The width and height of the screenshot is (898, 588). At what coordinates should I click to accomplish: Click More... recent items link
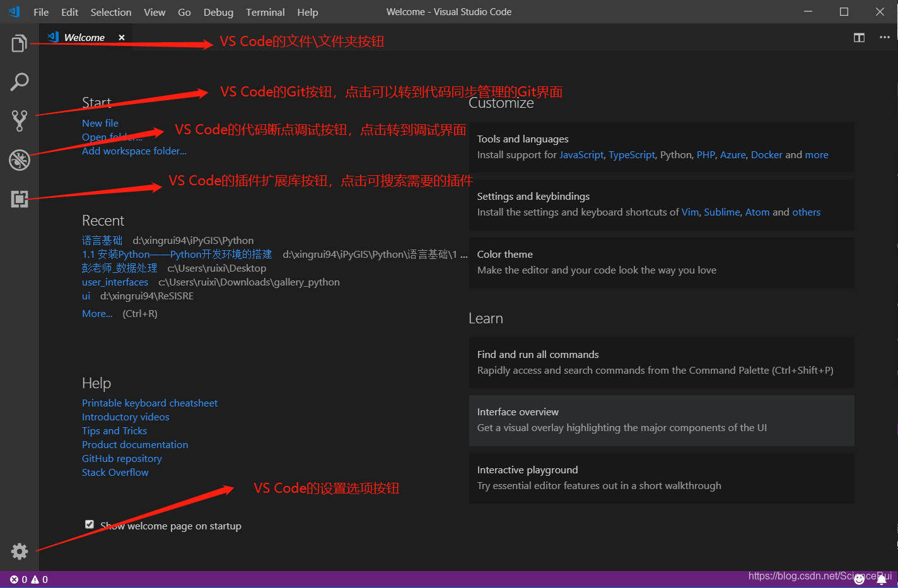pos(97,313)
